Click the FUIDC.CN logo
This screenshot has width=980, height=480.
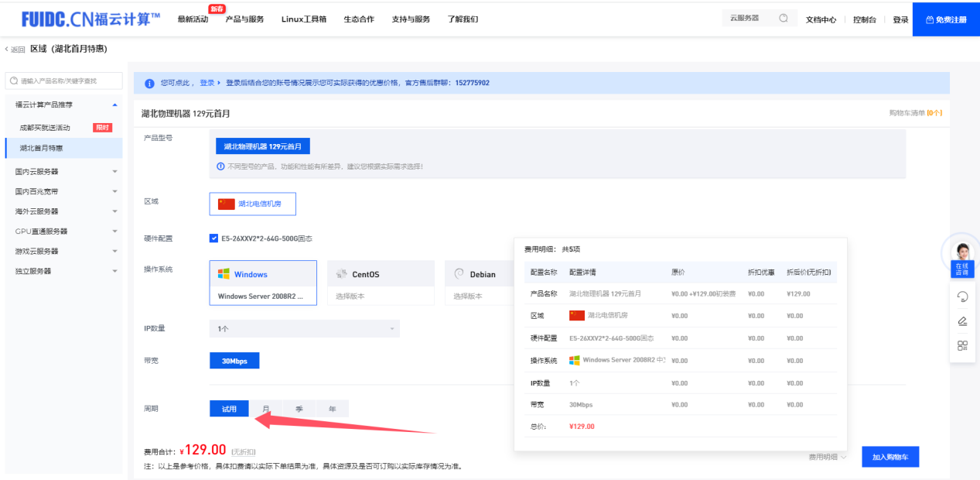(91, 19)
